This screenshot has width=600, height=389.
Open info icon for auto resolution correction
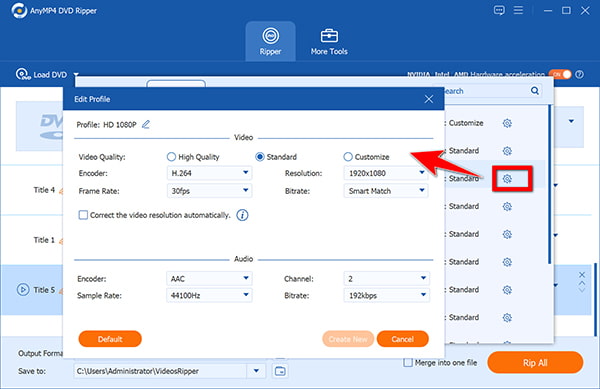tap(242, 215)
